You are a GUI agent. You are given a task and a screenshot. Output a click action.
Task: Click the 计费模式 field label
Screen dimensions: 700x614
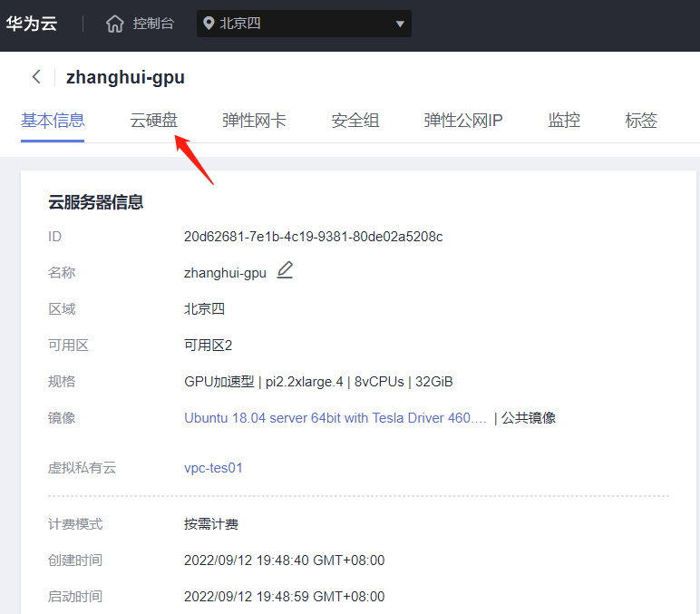pos(75,524)
